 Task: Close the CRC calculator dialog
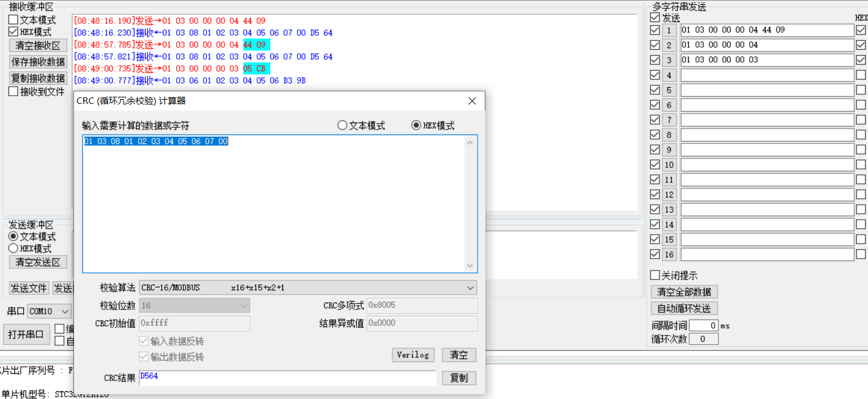pyautogui.click(x=472, y=101)
